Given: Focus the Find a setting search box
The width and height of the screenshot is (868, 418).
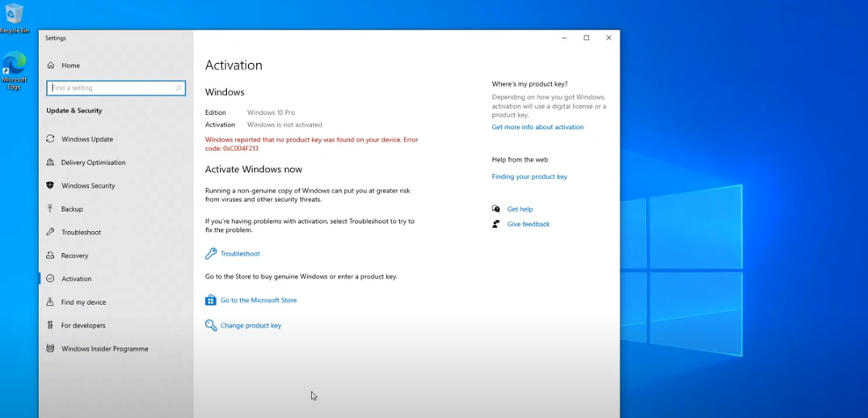Looking at the screenshot, I should (116, 88).
